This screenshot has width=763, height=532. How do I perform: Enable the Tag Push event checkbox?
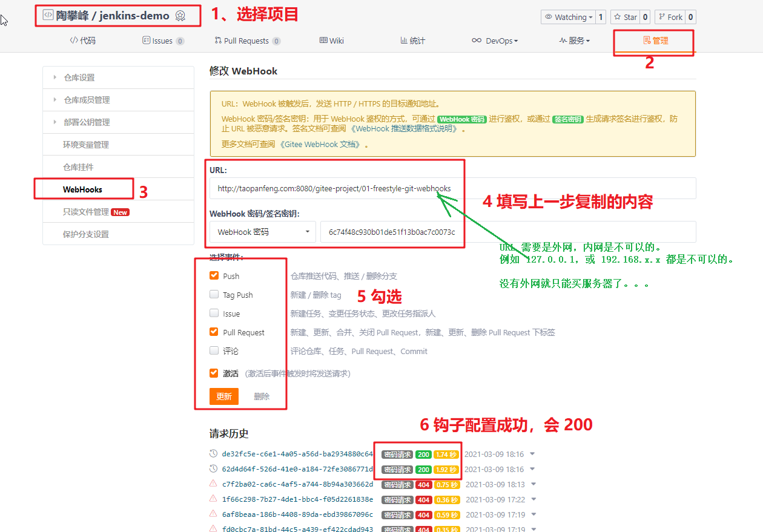pyautogui.click(x=214, y=294)
